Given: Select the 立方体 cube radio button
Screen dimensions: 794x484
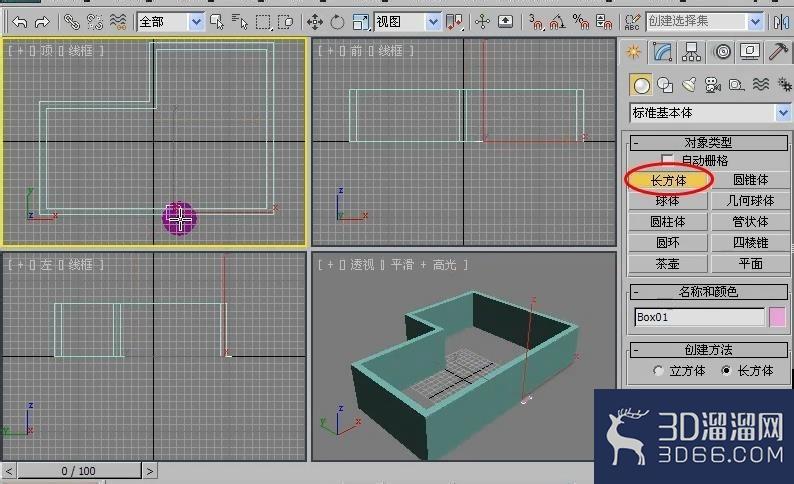Looking at the screenshot, I should click(x=658, y=371).
